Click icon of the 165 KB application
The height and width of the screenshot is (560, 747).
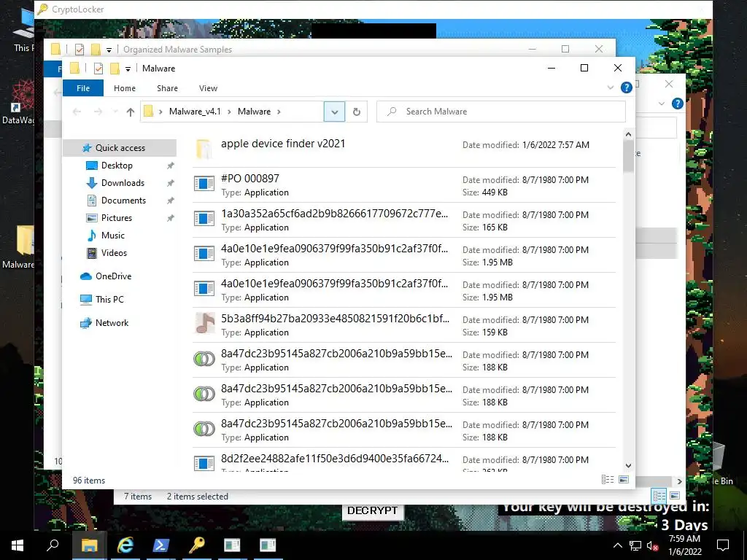click(x=204, y=219)
